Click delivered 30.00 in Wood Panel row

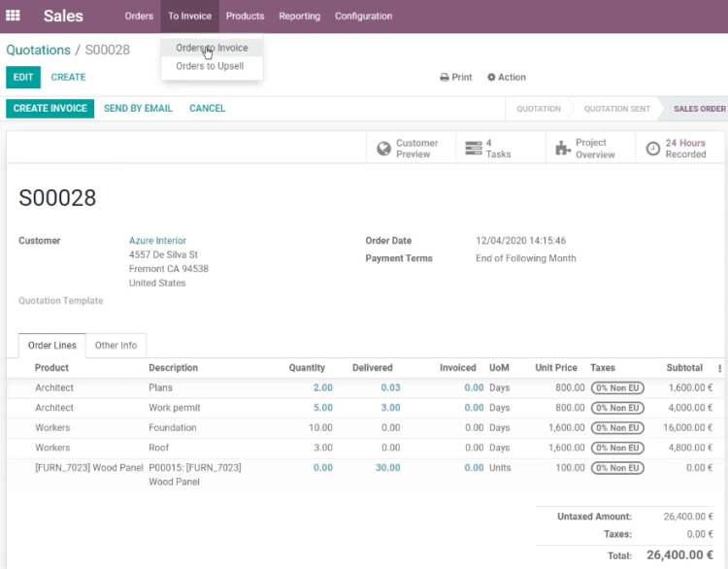[x=387, y=468]
